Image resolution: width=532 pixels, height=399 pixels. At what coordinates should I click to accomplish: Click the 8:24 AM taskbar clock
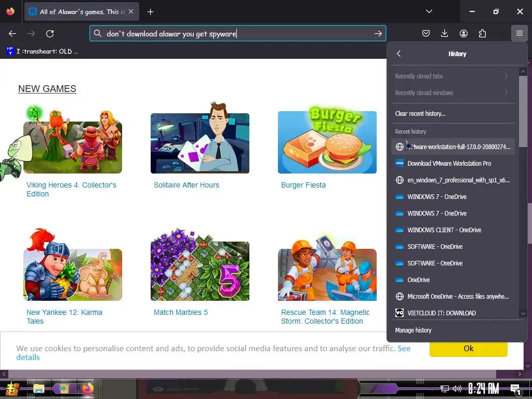(x=484, y=389)
